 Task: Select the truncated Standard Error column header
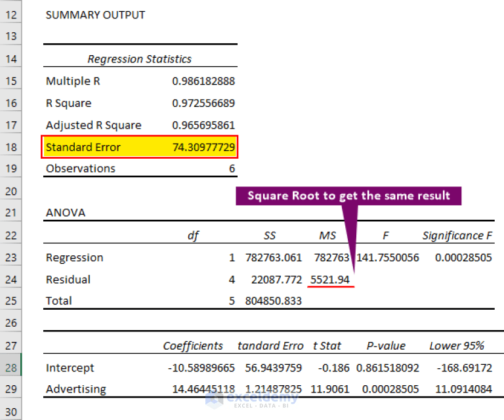[270, 346]
